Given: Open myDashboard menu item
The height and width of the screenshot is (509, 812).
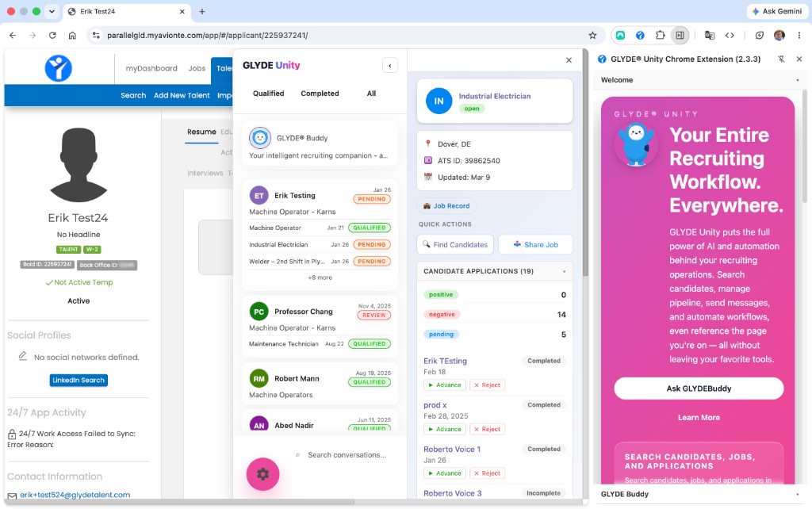Looking at the screenshot, I should pos(151,68).
